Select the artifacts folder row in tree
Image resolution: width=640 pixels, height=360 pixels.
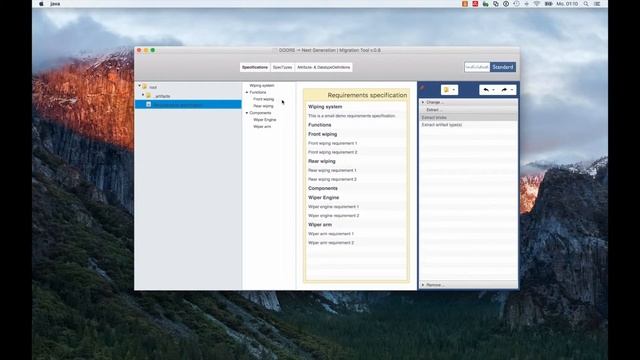pos(188,96)
